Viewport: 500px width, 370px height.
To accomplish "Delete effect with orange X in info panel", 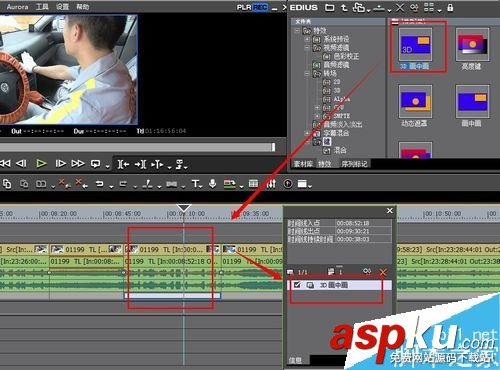I will click(383, 273).
